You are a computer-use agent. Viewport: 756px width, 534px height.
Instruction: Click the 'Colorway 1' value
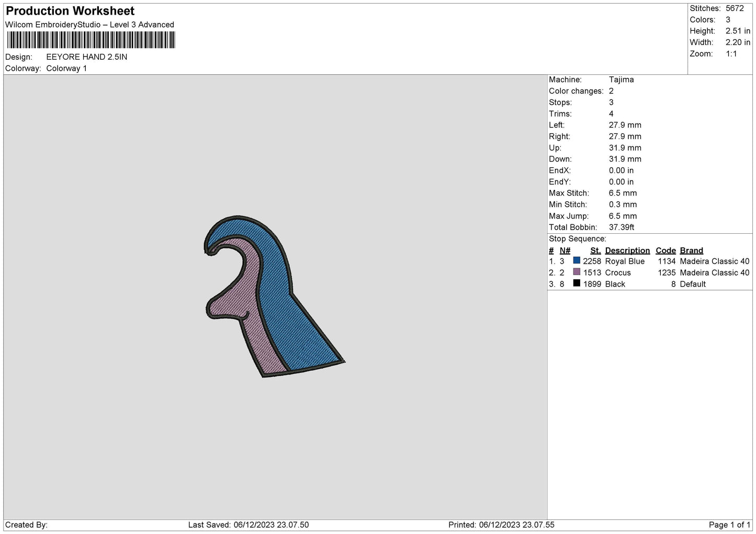coord(67,69)
